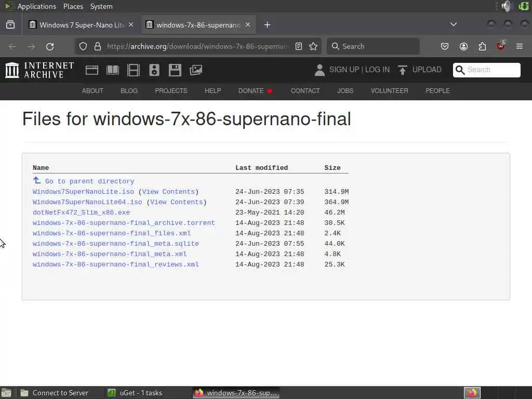
Task: Click the show desktop icon in taskbar
Action: [6, 393]
